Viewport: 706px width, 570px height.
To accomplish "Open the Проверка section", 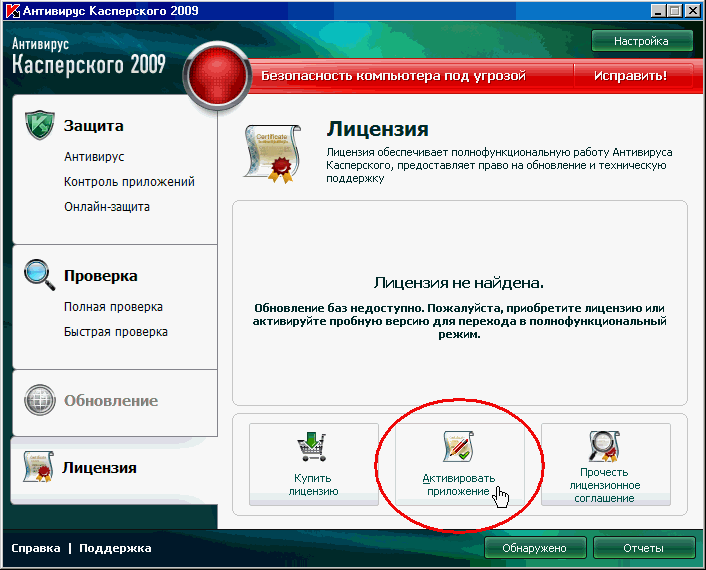I will [x=100, y=276].
